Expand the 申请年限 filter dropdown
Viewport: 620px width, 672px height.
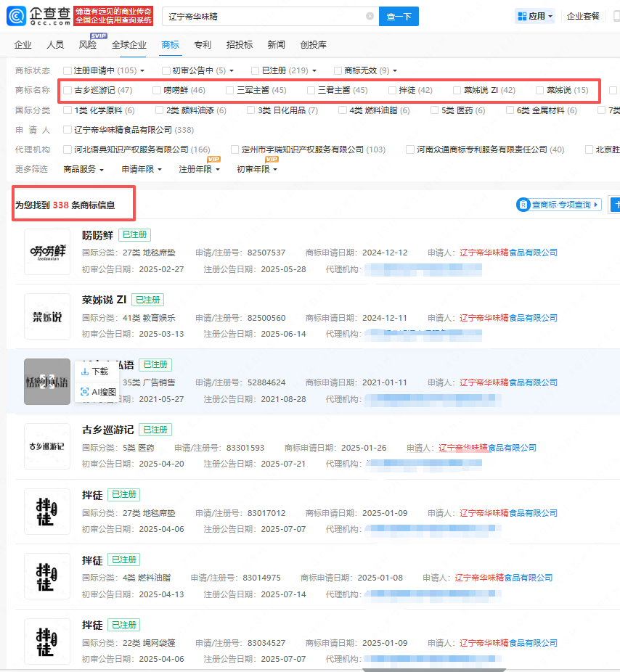click(141, 169)
